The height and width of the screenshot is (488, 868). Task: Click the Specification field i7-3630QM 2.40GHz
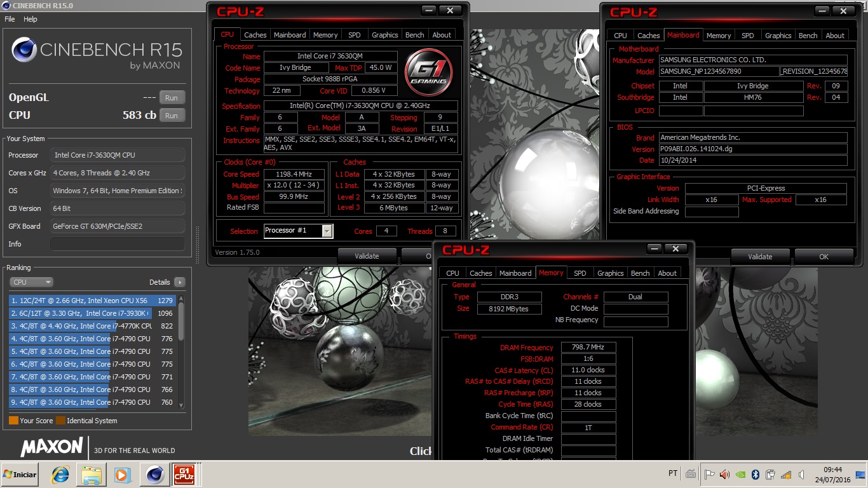click(361, 106)
